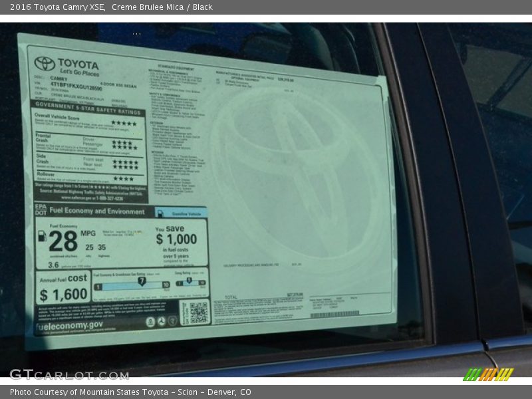Click the fuel pump icon beside 28 MPG

pyautogui.click(x=42, y=236)
